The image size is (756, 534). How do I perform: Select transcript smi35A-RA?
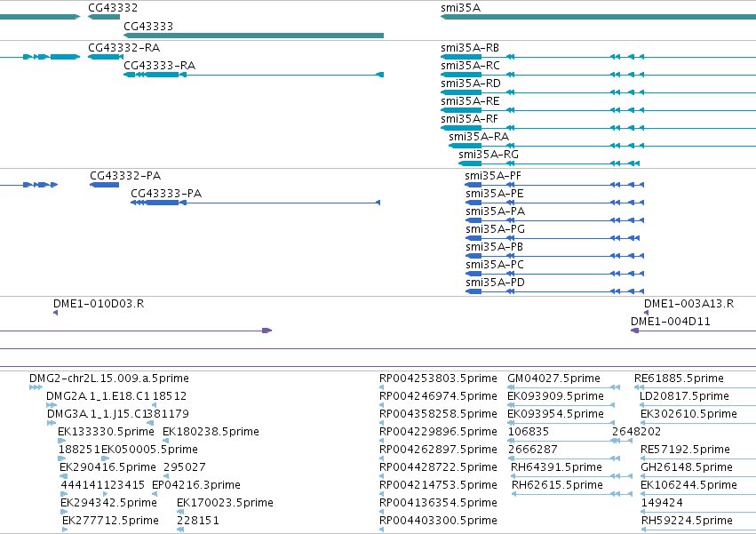[479, 137]
